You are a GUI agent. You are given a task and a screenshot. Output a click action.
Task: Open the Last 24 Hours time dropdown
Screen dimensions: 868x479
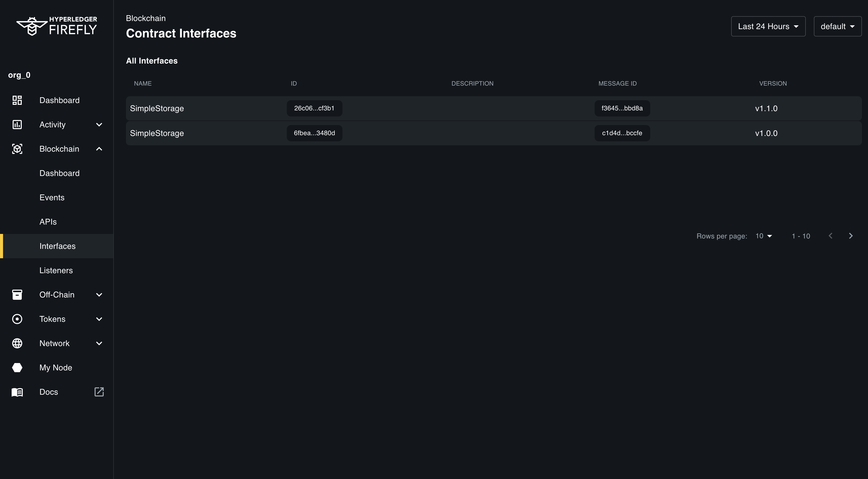tap(768, 26)
